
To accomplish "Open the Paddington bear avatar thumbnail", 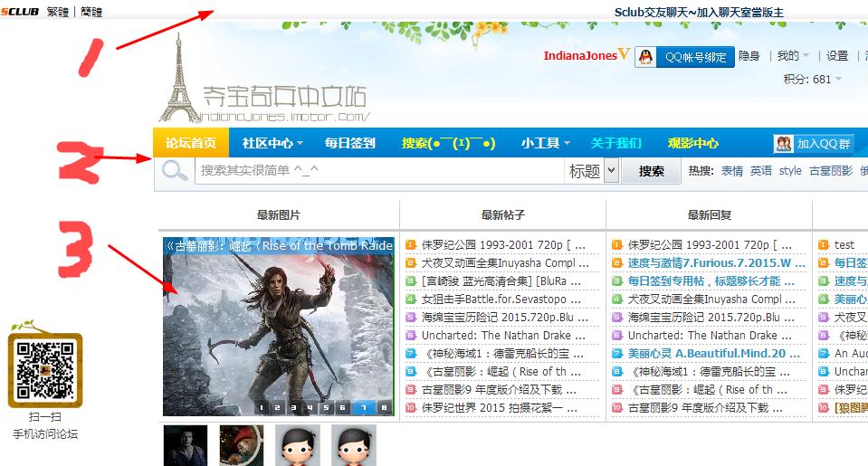I will click(242, 445).
